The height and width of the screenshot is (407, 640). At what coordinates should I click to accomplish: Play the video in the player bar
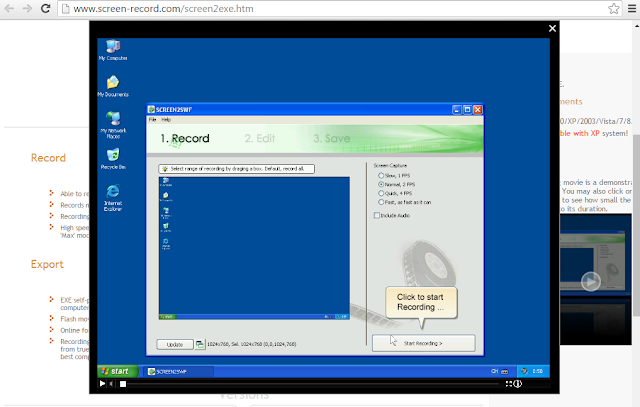(x=102, y=383)
